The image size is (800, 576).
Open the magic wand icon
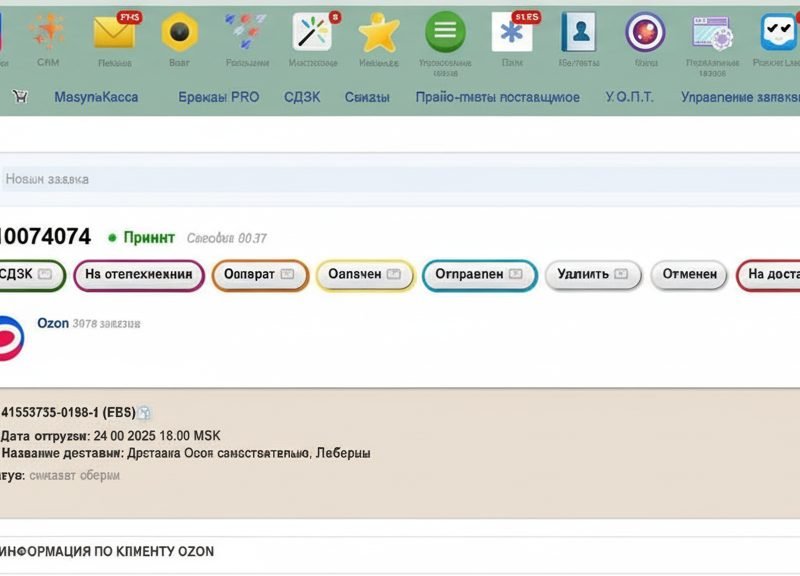pos(312,32)
